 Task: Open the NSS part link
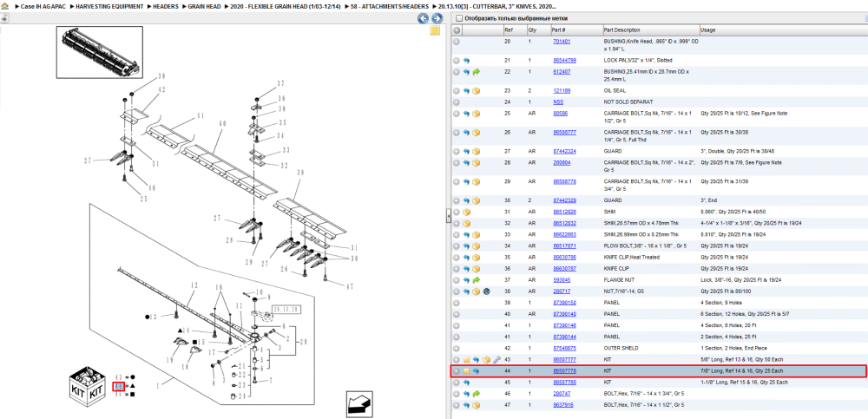tap(558, 102)
